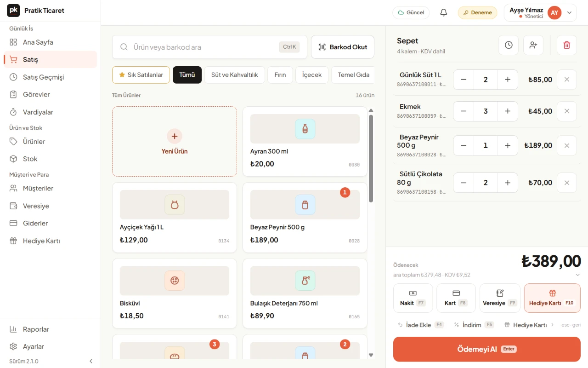Viewport: 588px width, 368px height.
Task: Decrease Ekmek quantity
Action: (464, 111)
